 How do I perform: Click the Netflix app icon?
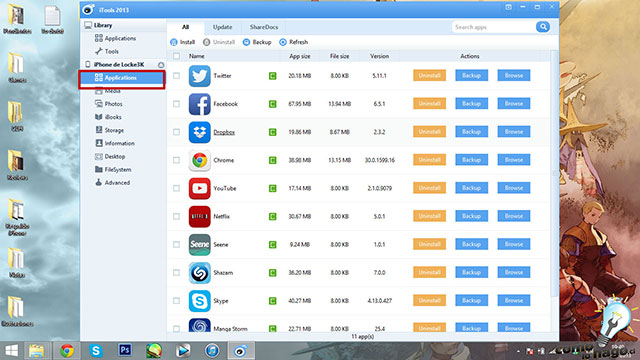200,216
